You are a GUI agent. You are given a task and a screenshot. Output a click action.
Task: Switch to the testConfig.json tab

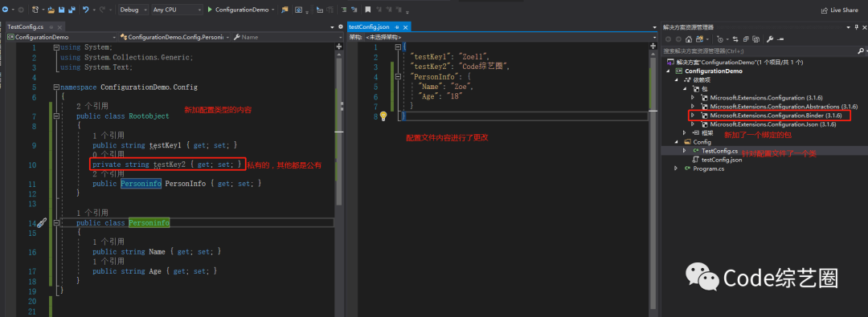(x=369, y=26)
